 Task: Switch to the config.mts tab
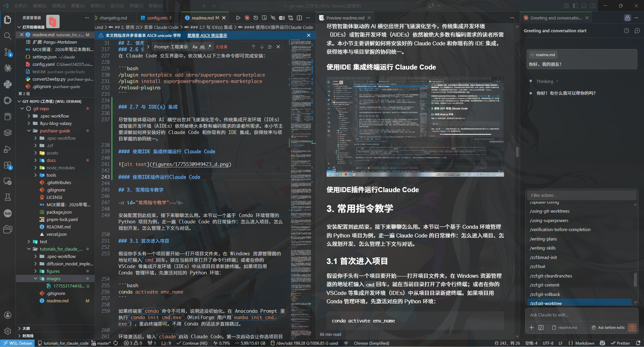(x=157, y=18)
